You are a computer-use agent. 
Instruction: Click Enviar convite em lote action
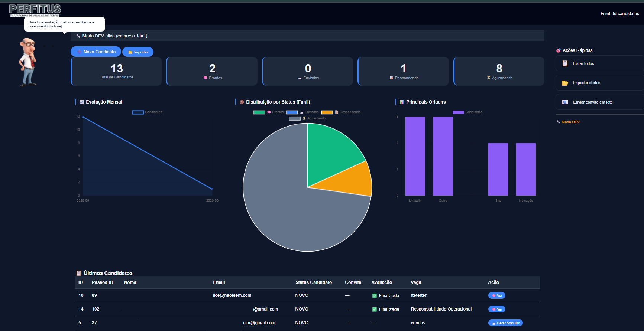[x=599, y=102]
